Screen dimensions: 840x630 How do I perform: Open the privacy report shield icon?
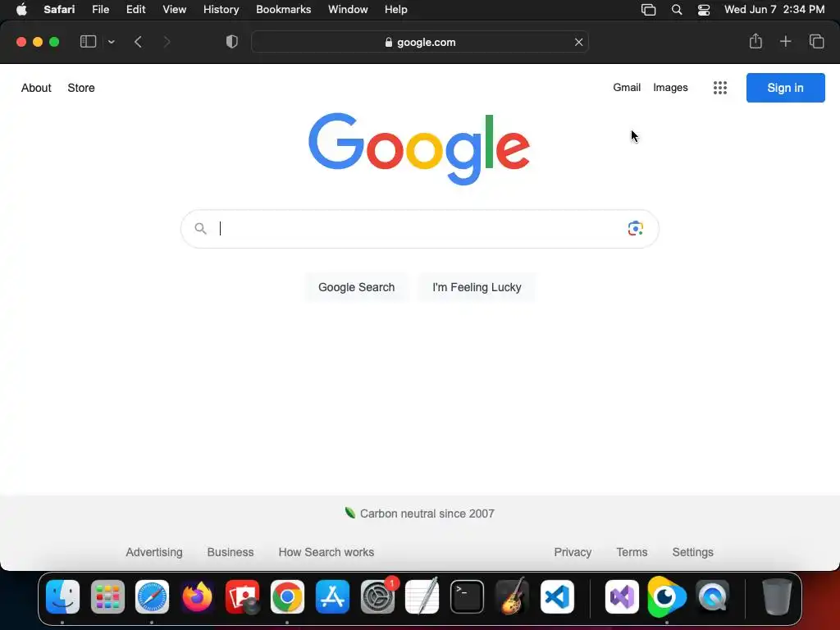[x=231, y=42]
